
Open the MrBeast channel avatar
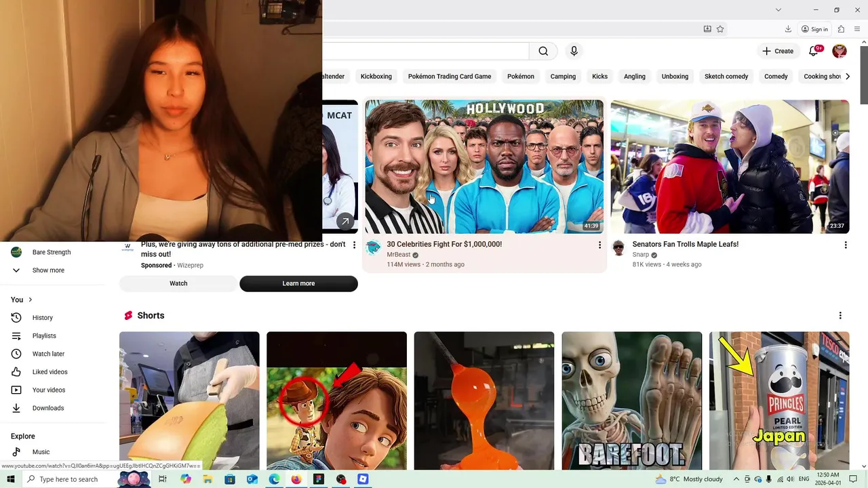[373, 248]
